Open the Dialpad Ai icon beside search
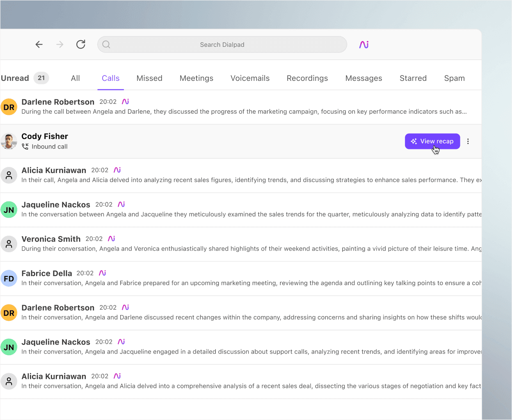Screen dimensions: 512x420 [x=364, y=45]
